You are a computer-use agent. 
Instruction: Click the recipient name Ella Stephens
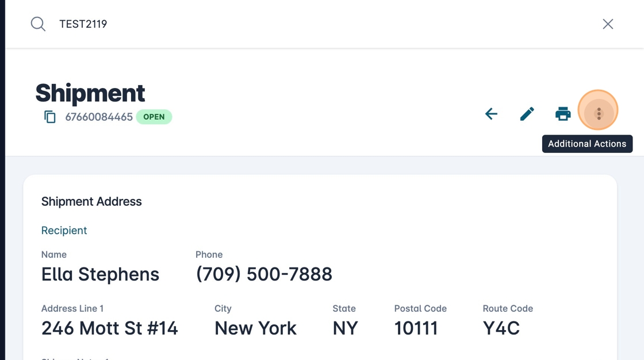(x=100, y=274)
